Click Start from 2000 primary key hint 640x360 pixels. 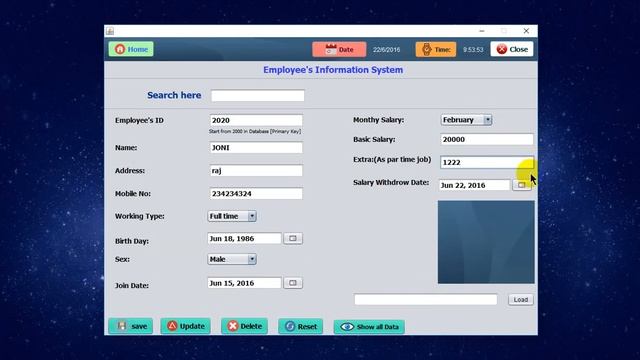coord(255,131)
